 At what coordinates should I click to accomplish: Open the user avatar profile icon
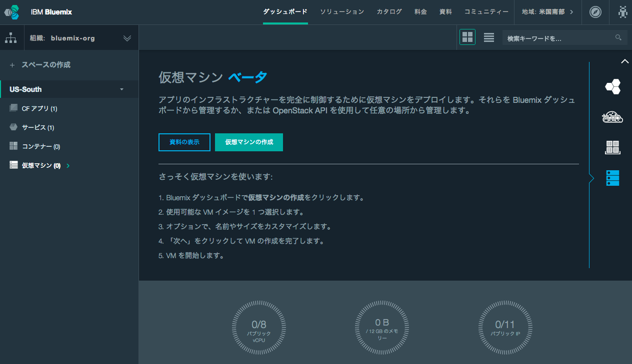pyautogui.click(x=622, y=12)
